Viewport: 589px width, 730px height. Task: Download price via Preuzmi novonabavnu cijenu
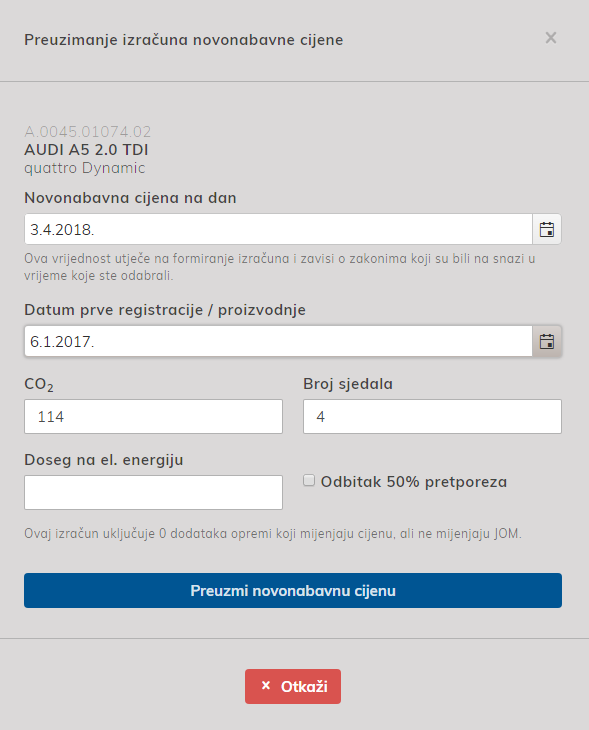293,590
